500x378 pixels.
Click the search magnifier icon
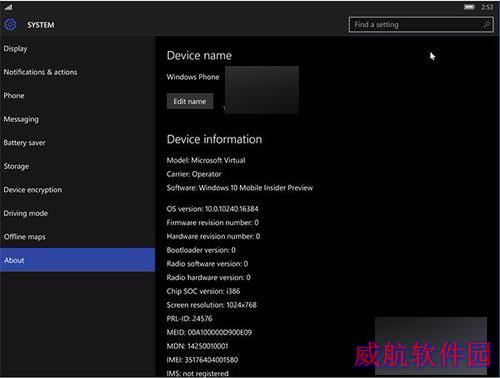click(486, 25)
